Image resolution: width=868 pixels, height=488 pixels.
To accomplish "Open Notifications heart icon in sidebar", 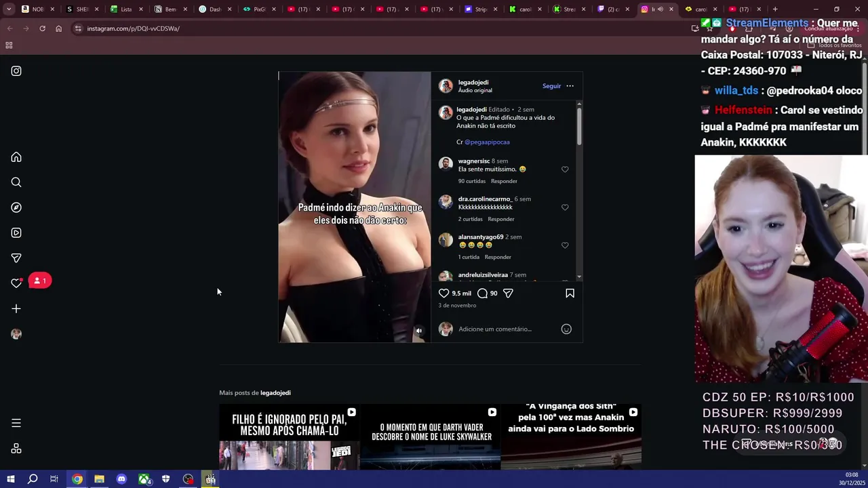I will (x=16, y=283).
